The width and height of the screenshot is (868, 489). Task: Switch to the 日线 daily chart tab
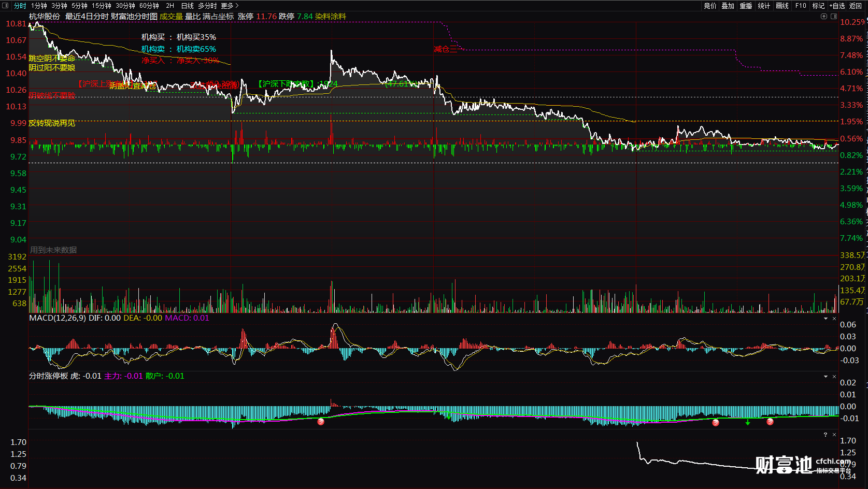[x=187, y=6]
